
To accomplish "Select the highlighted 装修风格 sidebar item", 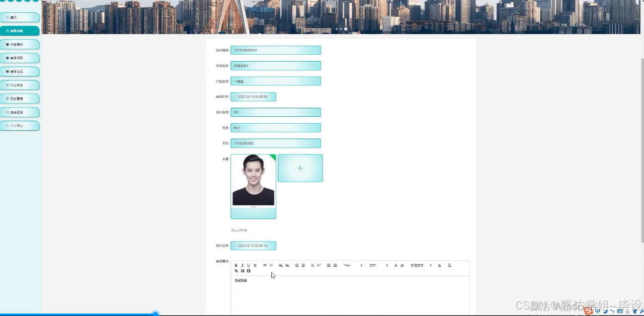I will click(20, 31).
